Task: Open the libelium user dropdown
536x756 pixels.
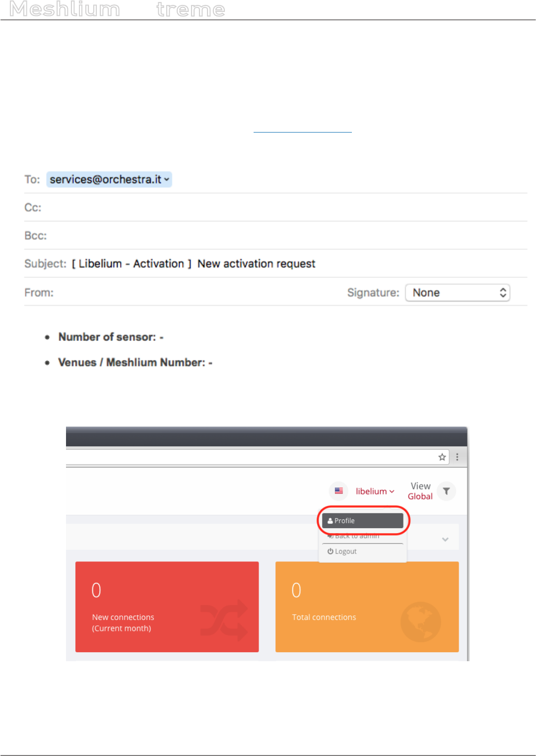Action: point(375,491)
